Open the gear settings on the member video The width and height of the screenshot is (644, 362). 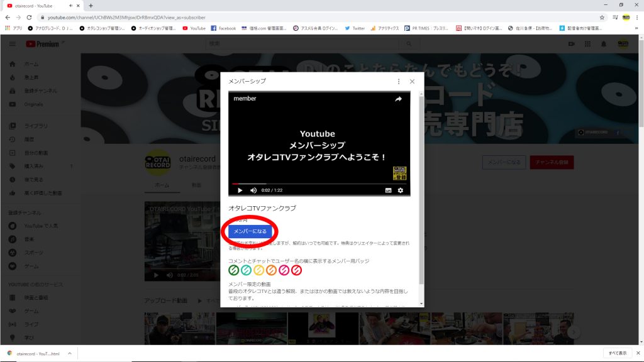click(x=401, y=190)
